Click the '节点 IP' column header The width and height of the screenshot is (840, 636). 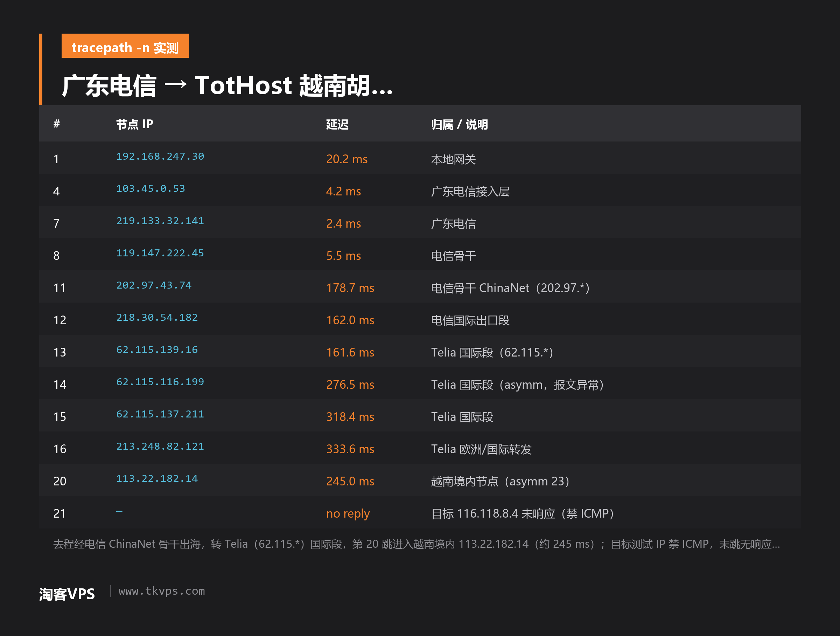(134, 124)
